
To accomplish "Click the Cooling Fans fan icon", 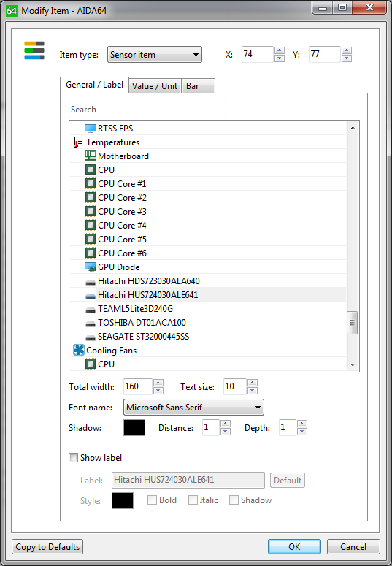I will [x=78, y=350].
